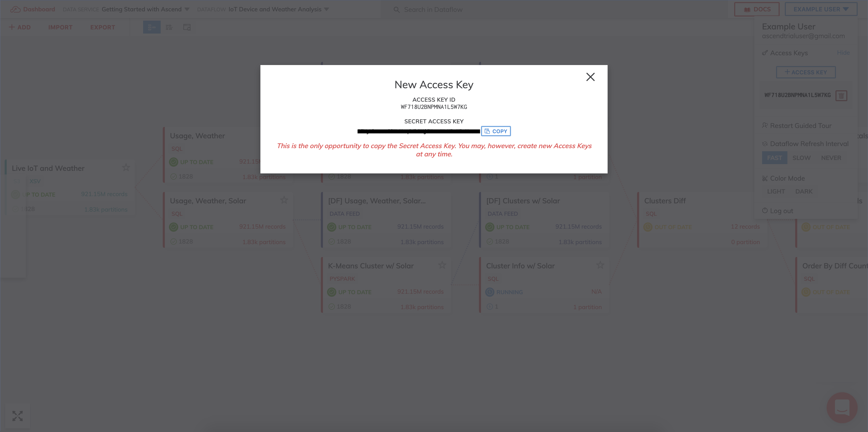Star the Cluster Info w/ Solar component
This screenshot has width=868, height=432.
point(600,265)
